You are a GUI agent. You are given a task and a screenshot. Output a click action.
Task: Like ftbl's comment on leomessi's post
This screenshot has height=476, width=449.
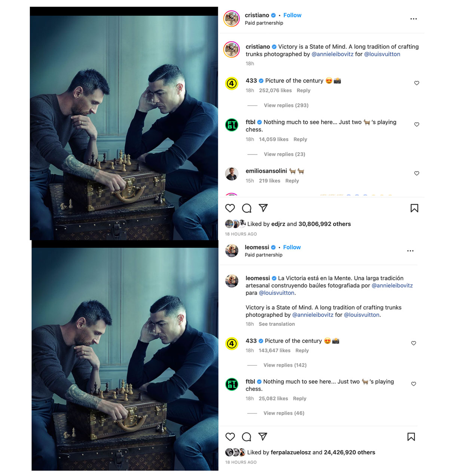click(413, 384)
